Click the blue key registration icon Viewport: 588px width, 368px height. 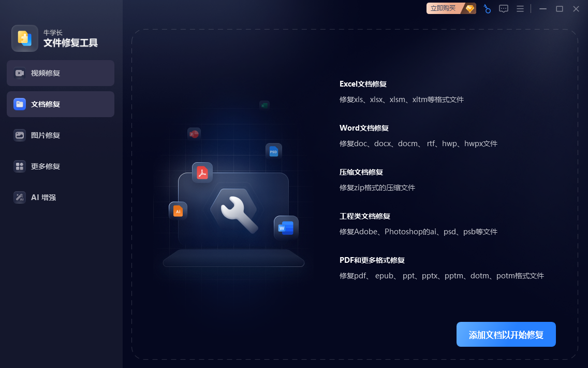tap(487, 9)
